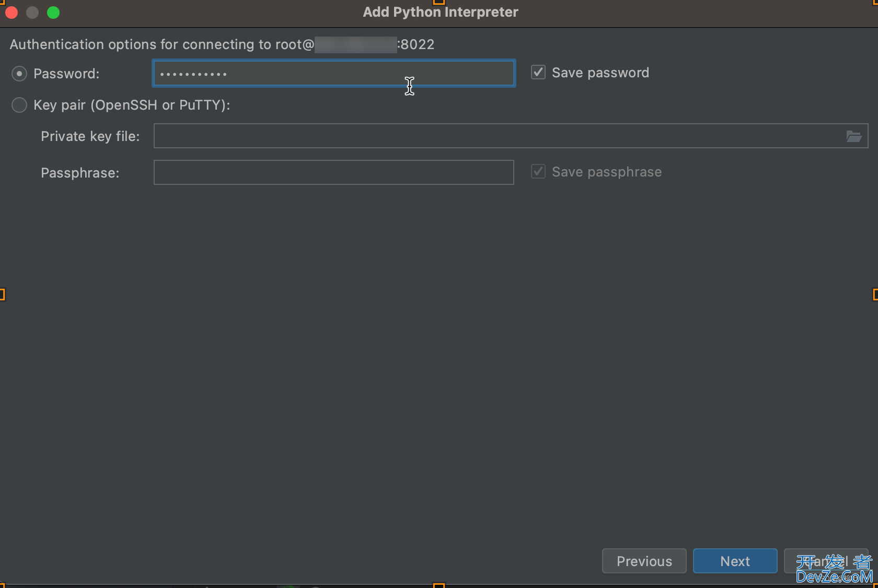Toggle the Save passphrase checkbox
Image resolution: width=878 pixels, height=588 pixels.
(x=538, y=171)
